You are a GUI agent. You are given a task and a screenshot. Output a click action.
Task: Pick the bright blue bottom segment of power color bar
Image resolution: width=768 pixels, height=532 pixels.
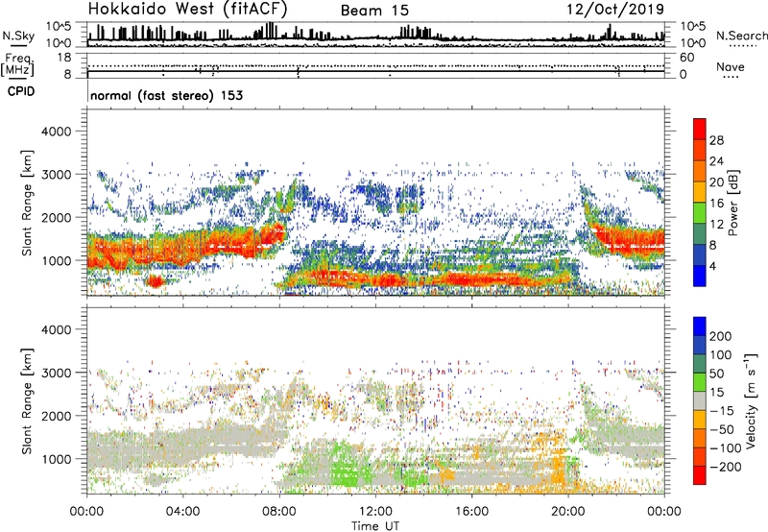point(700,277)
